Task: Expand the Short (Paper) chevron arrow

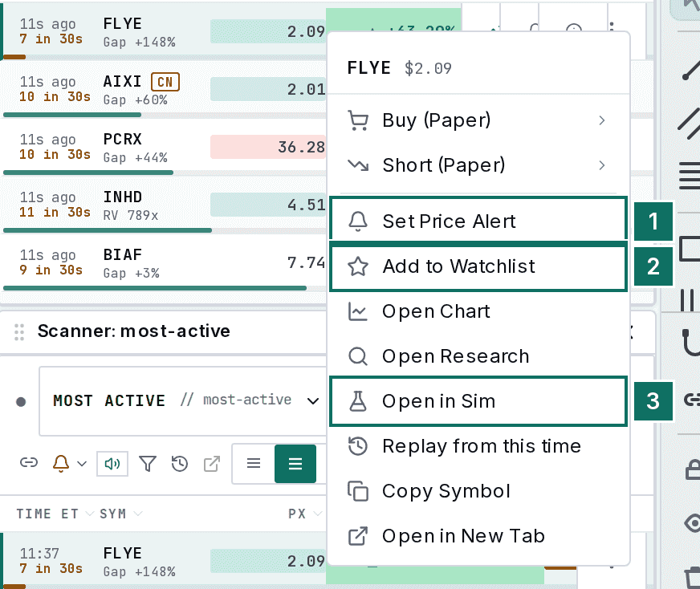Action: tap(602, 165)
